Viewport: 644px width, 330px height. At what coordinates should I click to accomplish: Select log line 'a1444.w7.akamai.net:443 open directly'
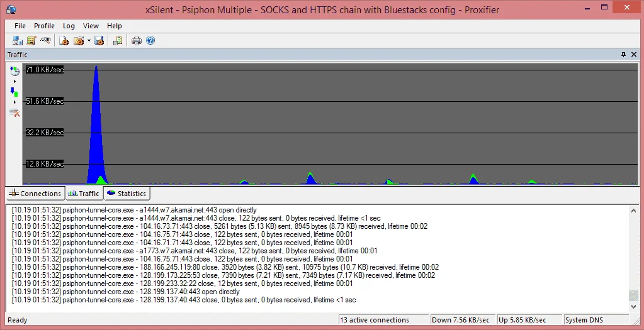[x=134, y=210]
